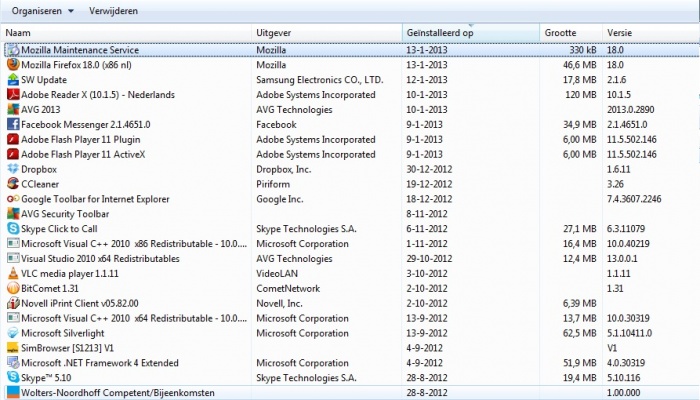Click the BitComet 1.31 icon
Viewport: 700px width, 400px height.
tap(12, 288)
